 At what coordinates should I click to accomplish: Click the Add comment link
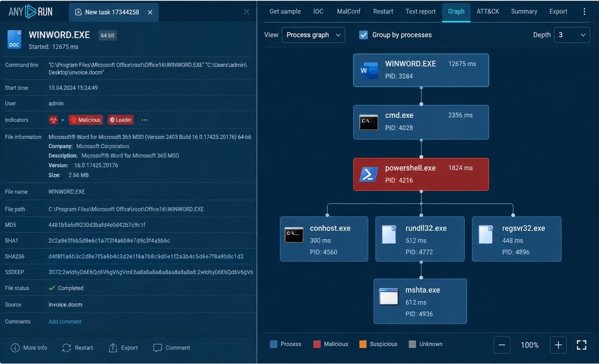[65, 321]
